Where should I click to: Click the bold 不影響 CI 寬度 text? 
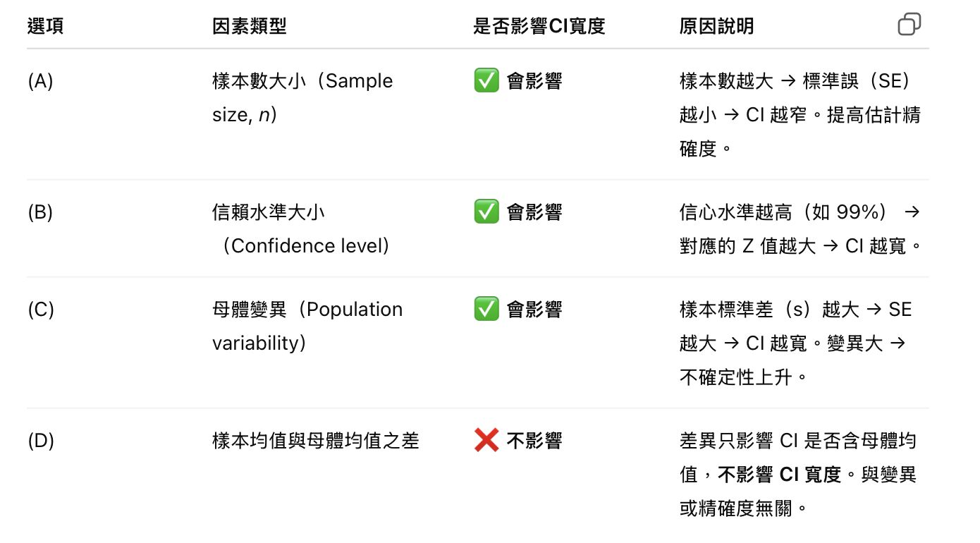click(x=780, y=475)
